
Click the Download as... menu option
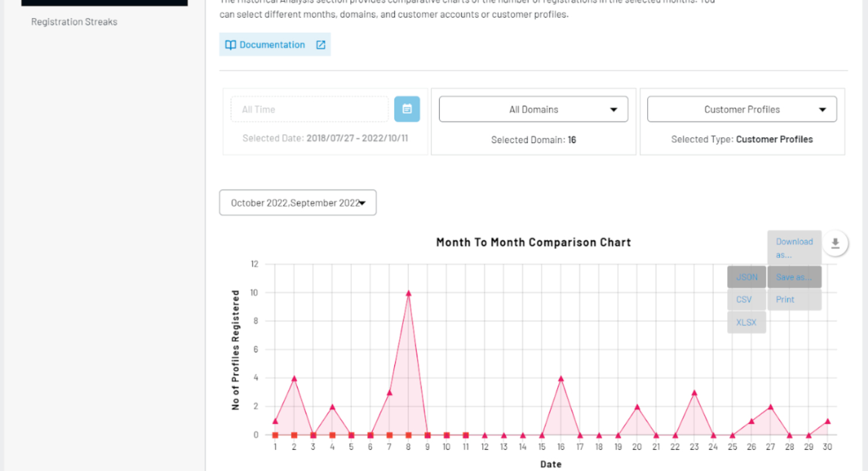tap(794, 248)
